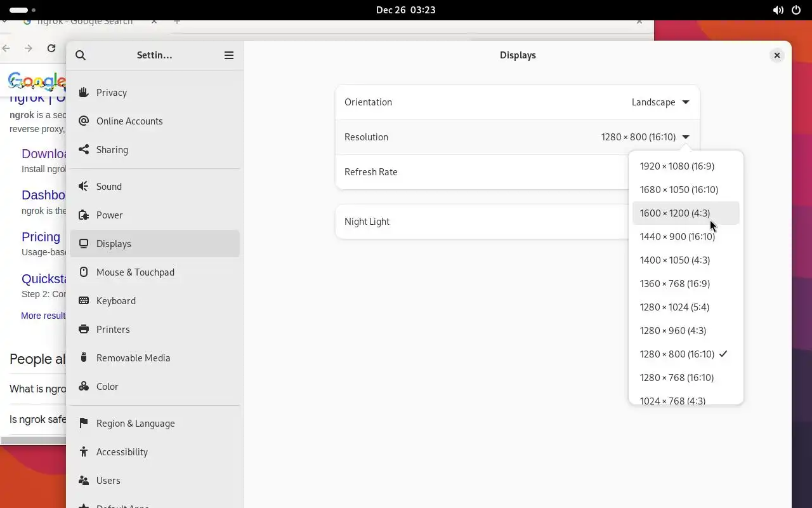
Task: Select checked 1280 × 800 (16:10) option
Action: coord(686,354)
